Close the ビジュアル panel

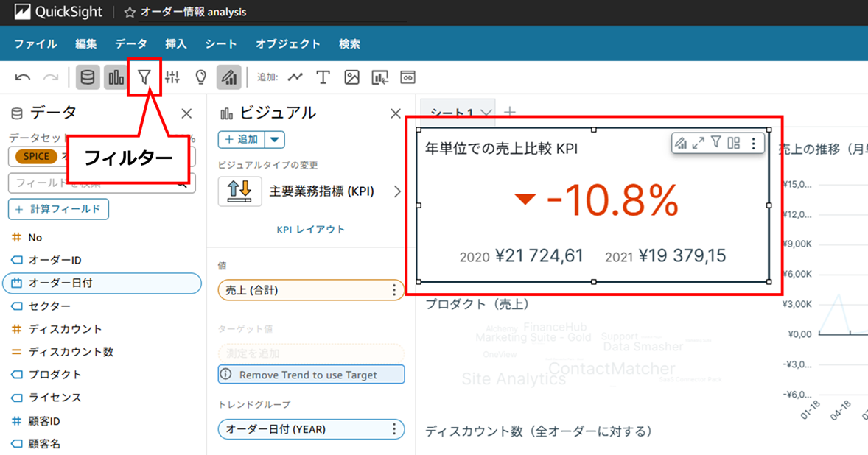pyautogui.click(x=395, y=114)
